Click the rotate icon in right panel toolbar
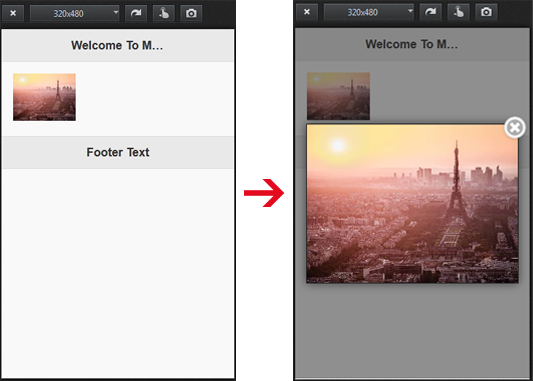The image size is (533, 381). 430,12
